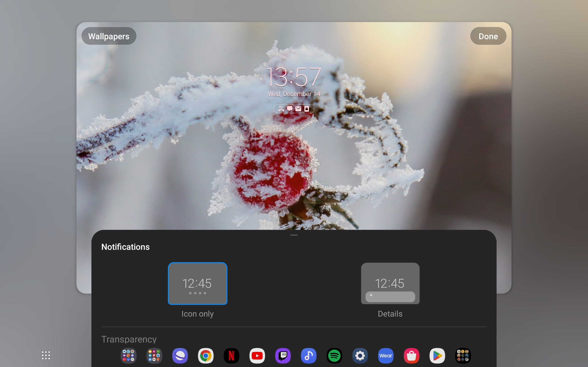Tap the notification icons widget on the lock screen preview
This screenshot has height=367, width=588.
pos(294,109)
